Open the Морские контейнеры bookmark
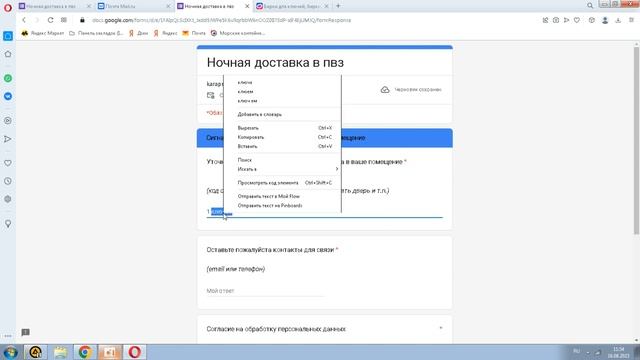The height and width of the screenshot is (360, 640). [238, 33]
